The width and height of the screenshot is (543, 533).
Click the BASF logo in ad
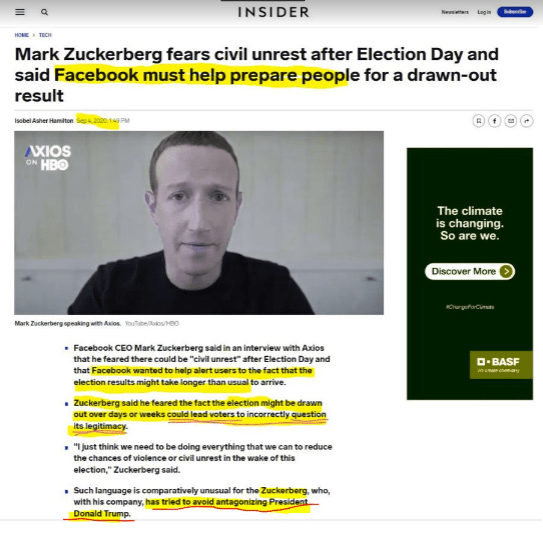tap(501, 365)
